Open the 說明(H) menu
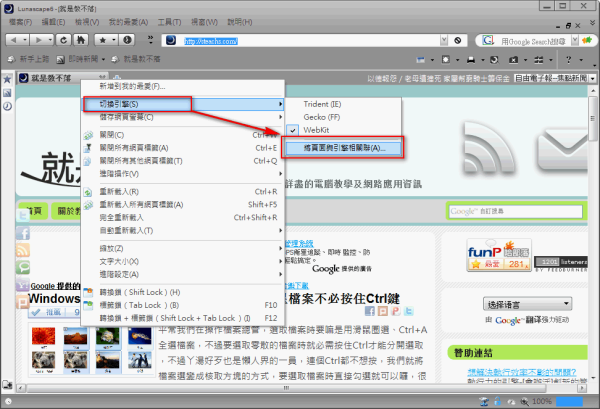Screen dimensions: 600x409 pyautogui.click(x=240, y=22)
